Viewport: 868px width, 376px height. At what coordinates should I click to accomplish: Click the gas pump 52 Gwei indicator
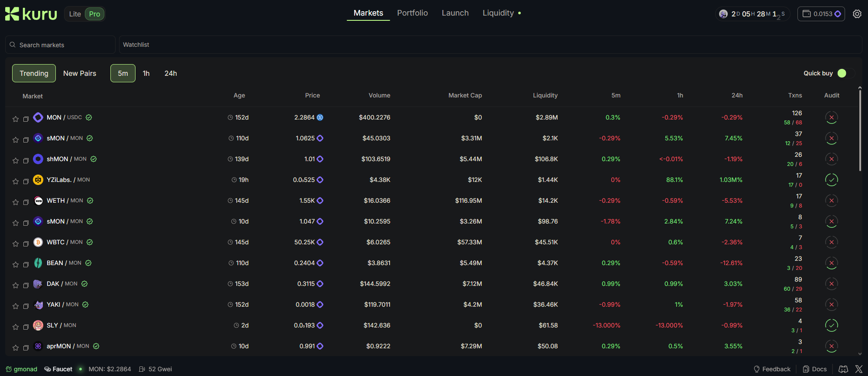pyautogui.click(x=155, y=369)
